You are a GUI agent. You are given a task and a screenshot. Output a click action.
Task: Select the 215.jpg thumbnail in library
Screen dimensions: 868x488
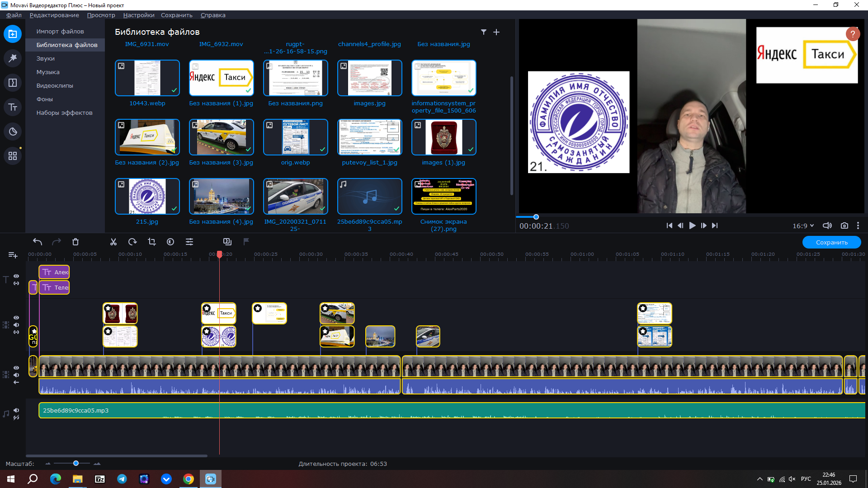[x=147, y=196]
